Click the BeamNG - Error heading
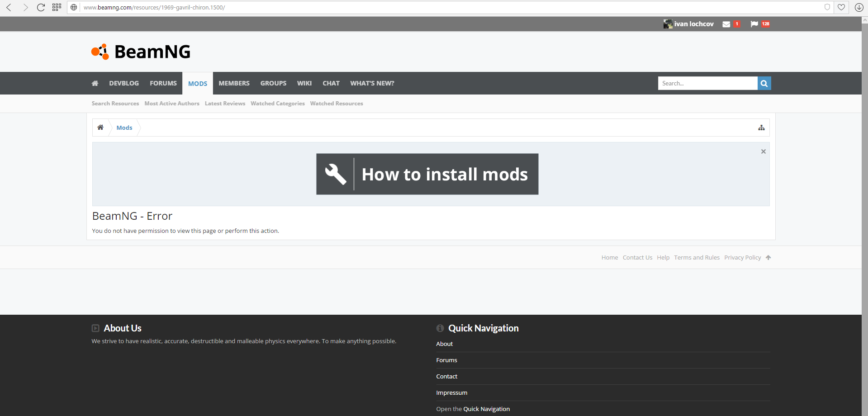The width and height of the screenshot is (868, 416). pyautogui.click(x=132, y=216)
